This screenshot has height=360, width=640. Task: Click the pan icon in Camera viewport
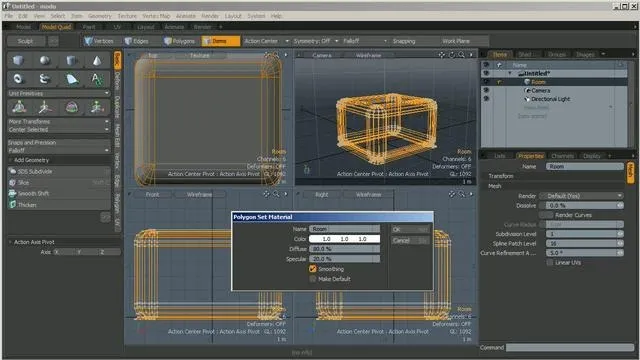point(442,55)
